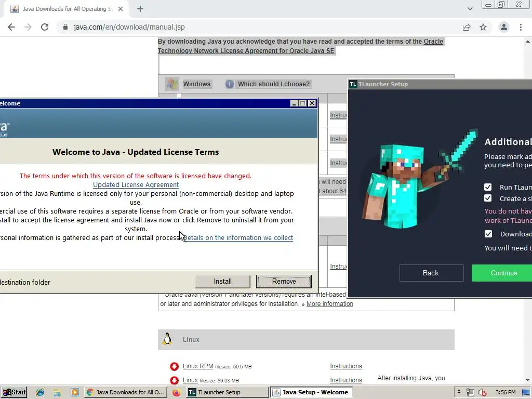
Task: Select the Java Downloads browser tab
Action: click(67, 9)
